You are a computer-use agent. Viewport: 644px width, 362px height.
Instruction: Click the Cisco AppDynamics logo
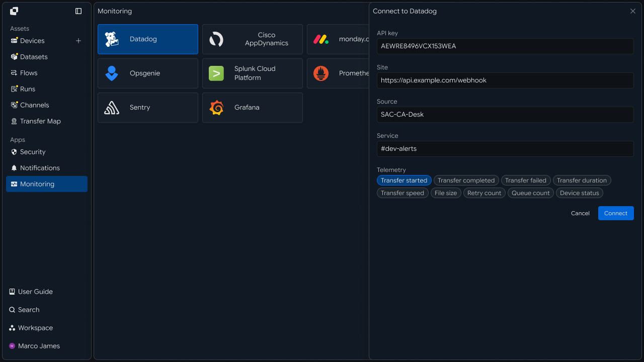(x=216, y=39)
